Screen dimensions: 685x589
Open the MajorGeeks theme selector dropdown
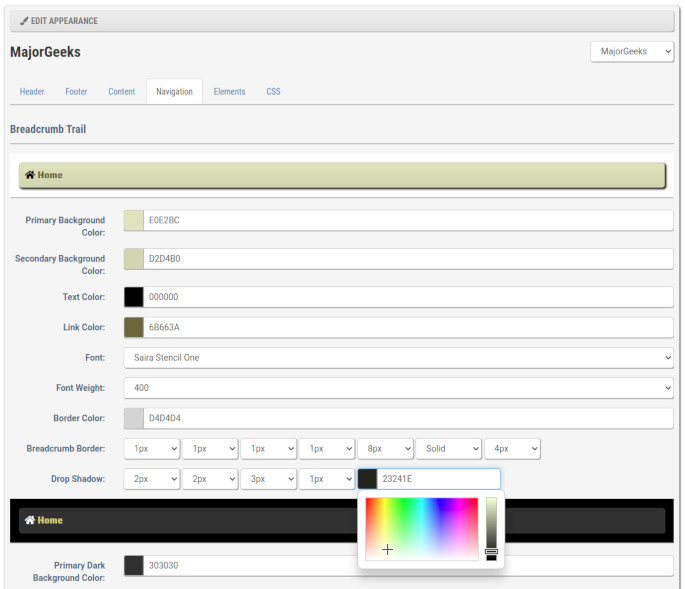point(632,52)
